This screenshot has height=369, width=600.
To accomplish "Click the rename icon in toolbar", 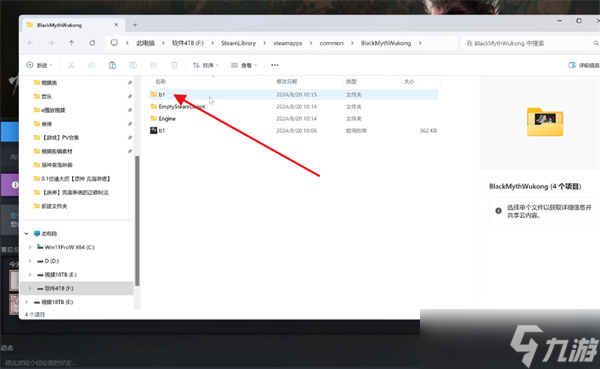I will coord(133,65).
